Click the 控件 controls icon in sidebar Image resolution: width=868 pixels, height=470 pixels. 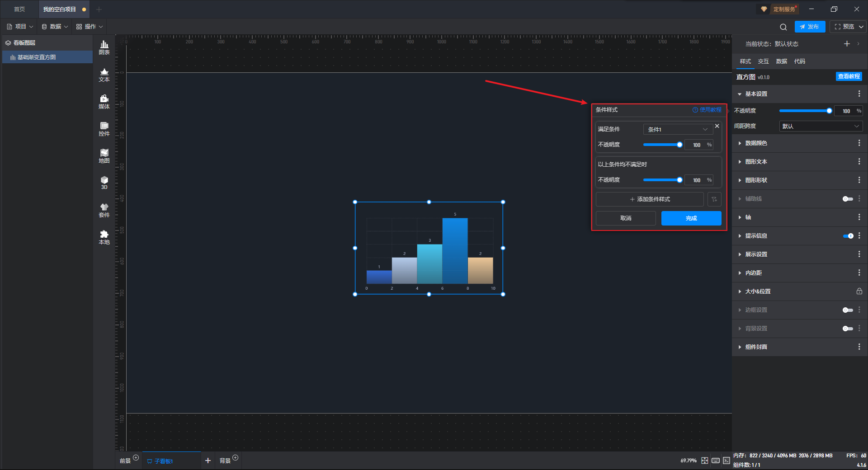tap(104, 129)
